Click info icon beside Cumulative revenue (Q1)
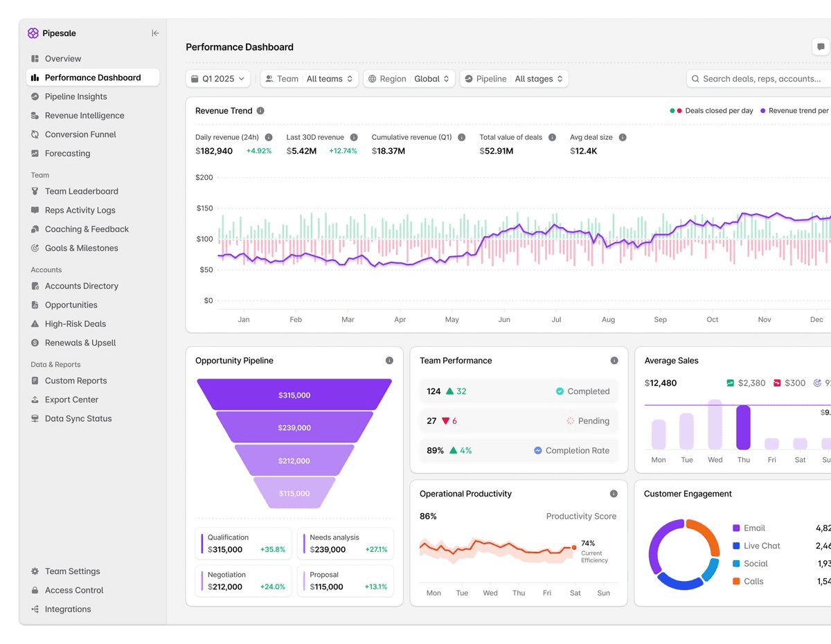The height and width of the screenshot is (644, 831). (x=462, y=137)
